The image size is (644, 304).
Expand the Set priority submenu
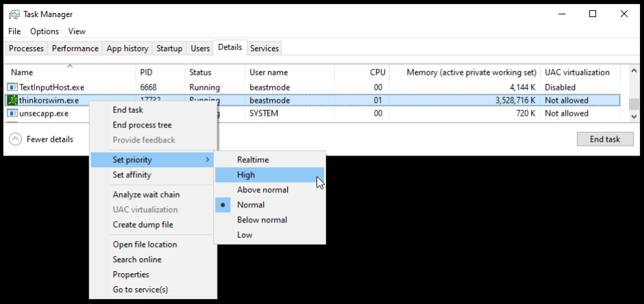tap(152, 160)
